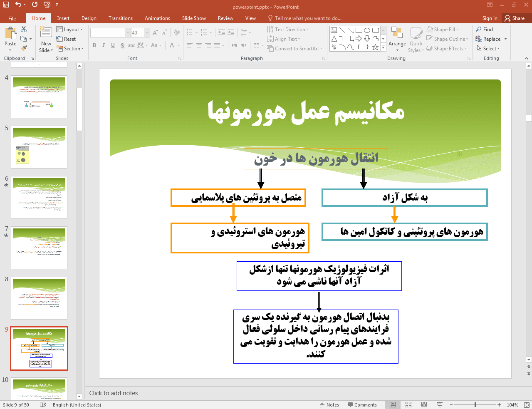This screenshot has width=532, height=409.
Task: Open the Animations ribbon tab
Action: click(157, 18)
